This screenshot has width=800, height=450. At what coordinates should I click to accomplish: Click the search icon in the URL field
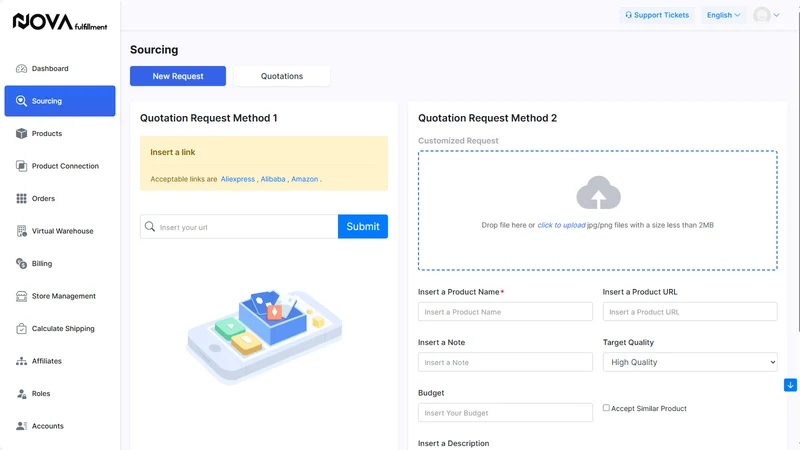[x=149, y=227]
